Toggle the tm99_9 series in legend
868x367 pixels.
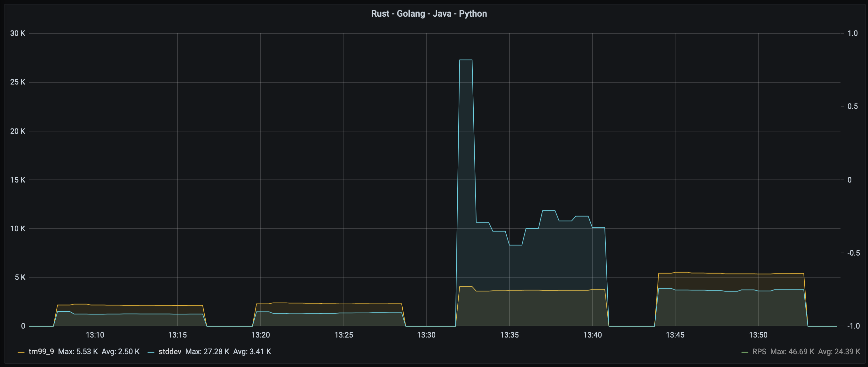[x=41, y=352]
